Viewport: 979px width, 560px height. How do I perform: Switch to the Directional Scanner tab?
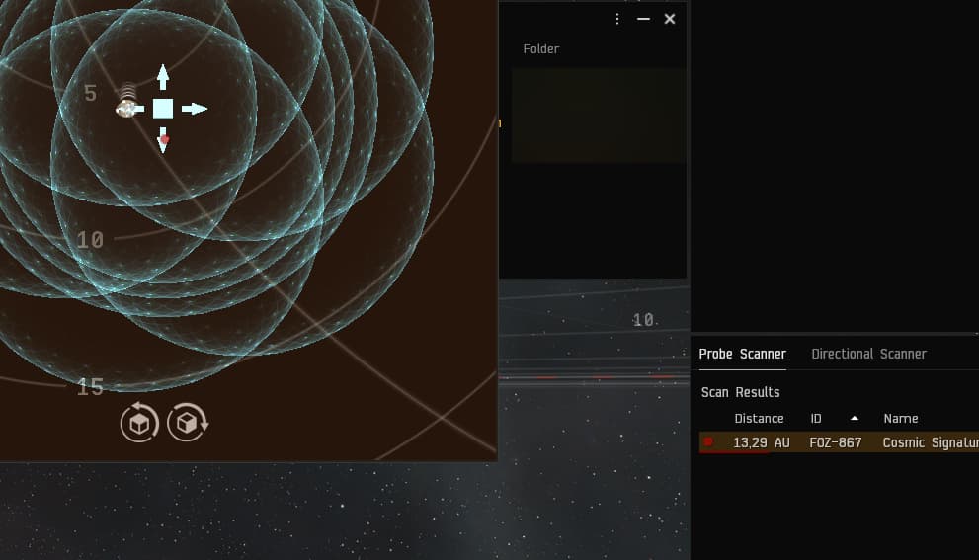(868, 354)
